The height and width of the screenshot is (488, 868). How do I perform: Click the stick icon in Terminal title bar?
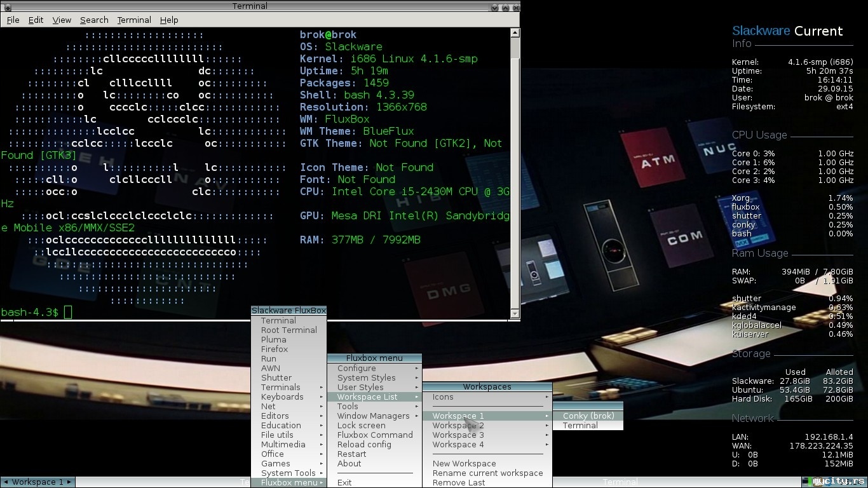coord(8,7)
